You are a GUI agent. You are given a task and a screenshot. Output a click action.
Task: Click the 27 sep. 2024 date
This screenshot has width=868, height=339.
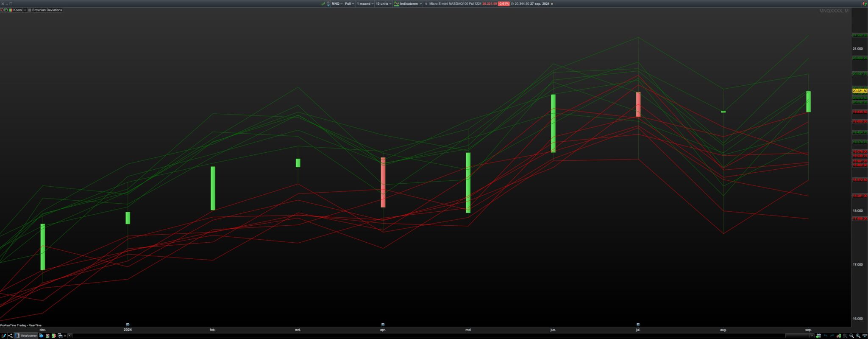click(x=540, y=4)
